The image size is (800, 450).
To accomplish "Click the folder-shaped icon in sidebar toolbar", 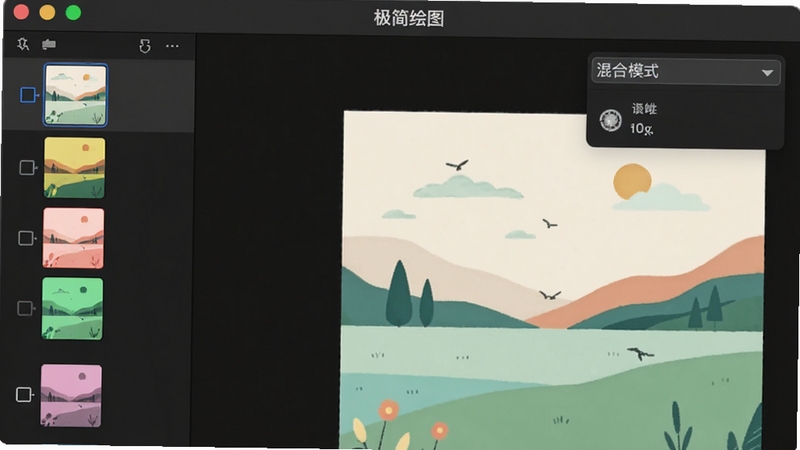I will 49,45.
